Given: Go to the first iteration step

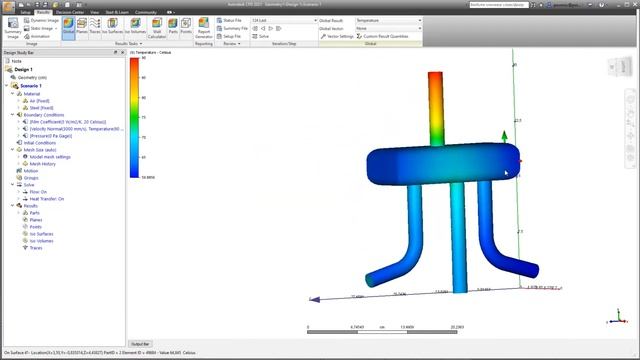Looking at the screenshot, I should coord(255,29).
